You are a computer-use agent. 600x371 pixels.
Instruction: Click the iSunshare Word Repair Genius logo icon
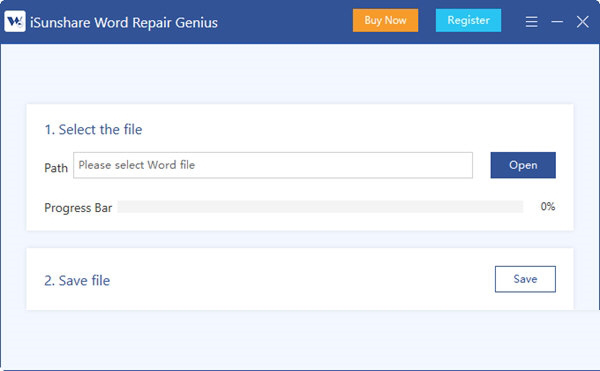click(x=15, y=21)
